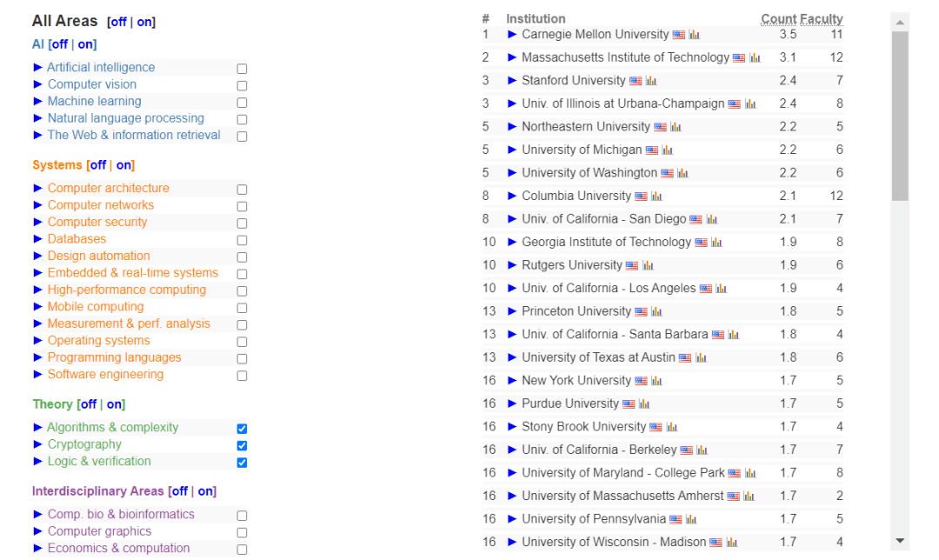
Task: Turn all areas on
Action: coord(144,22)
